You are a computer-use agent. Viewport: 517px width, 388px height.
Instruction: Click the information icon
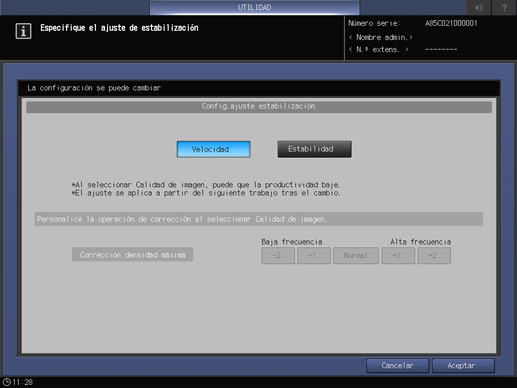click(23, 31)
